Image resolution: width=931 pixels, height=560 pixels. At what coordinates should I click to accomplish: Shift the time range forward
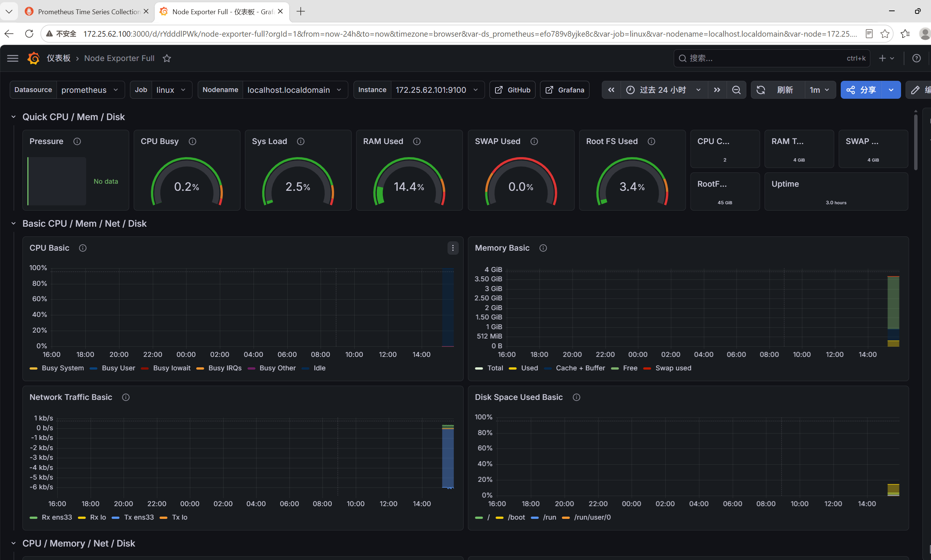pyautogui.click(x=717, y=90)
